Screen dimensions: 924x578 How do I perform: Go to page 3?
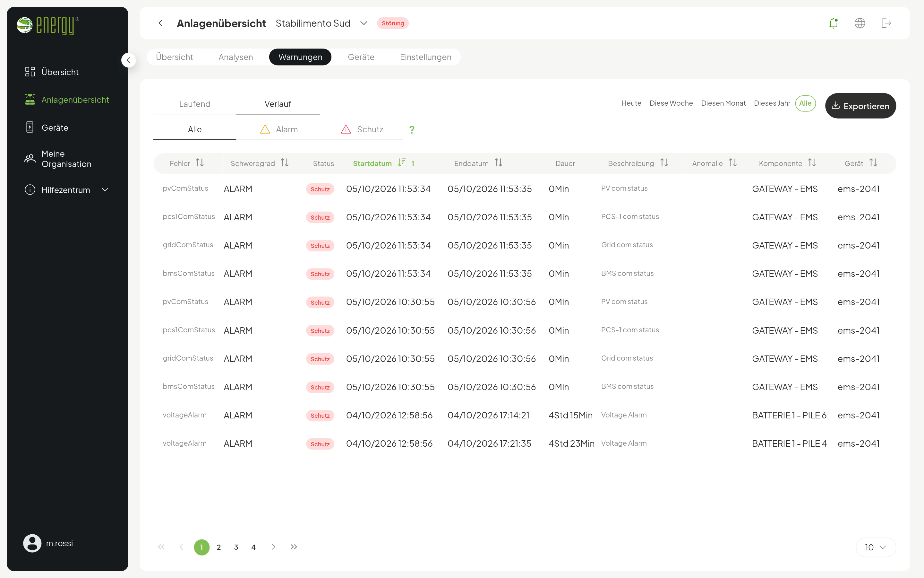236,547
